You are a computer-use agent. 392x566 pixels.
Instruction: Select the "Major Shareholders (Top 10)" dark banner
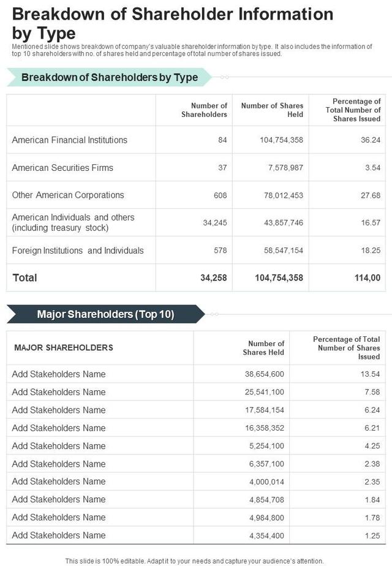105,314
